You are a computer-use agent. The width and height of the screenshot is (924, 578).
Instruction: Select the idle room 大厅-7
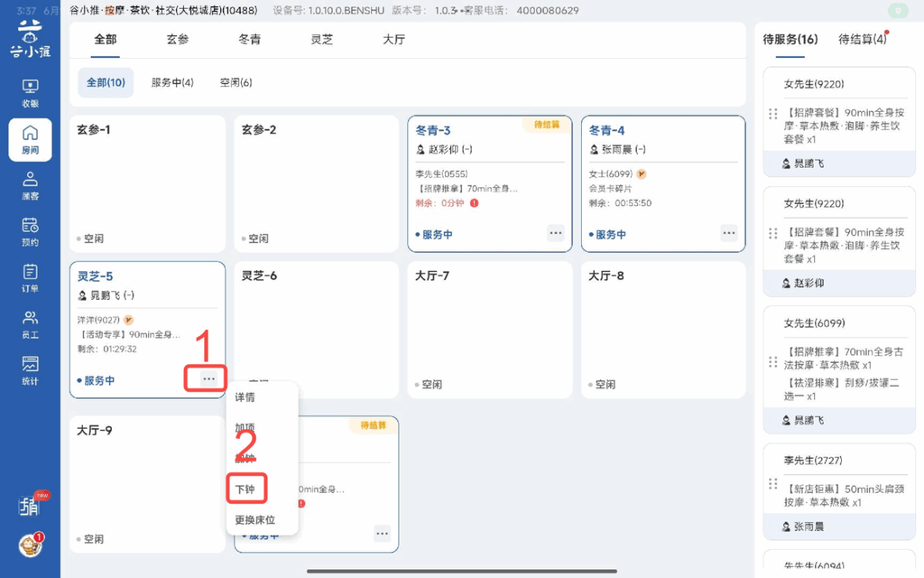click(x=490, y=331)
